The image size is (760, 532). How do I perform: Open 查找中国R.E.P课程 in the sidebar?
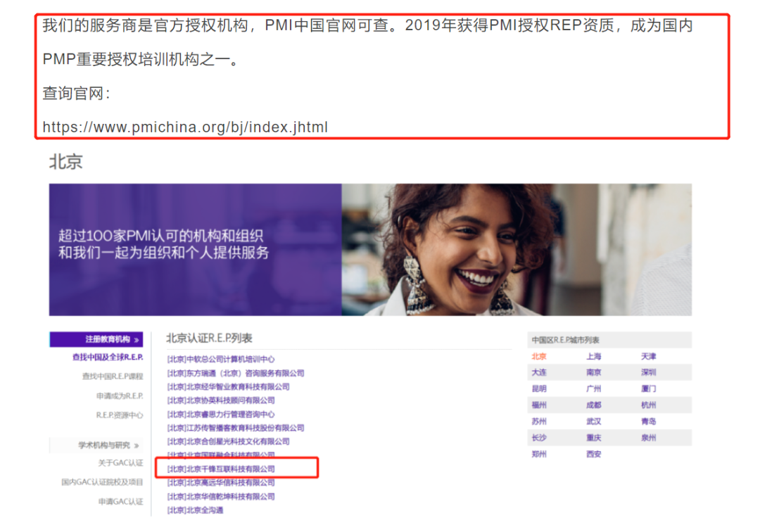(113, 376)
